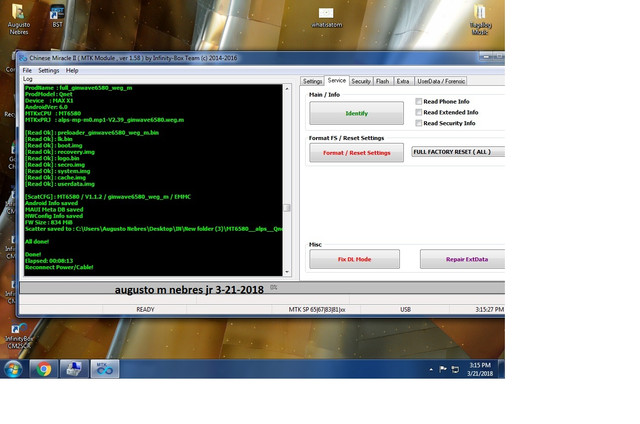Click 'Reconnect Power/Cable!' log line
This screenshot has width=640, height=424.
tap(59, 267)
